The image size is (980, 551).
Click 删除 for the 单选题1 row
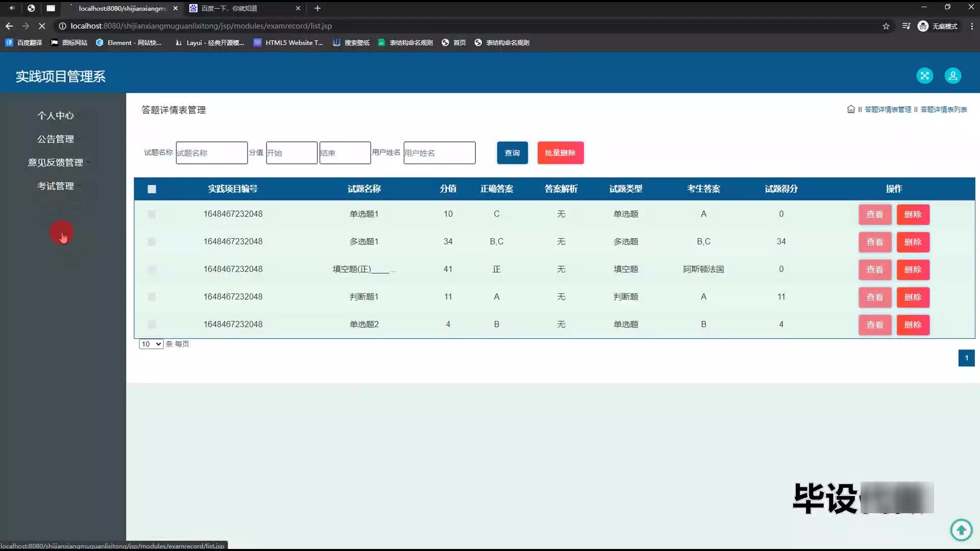click(x=913, y=215)
